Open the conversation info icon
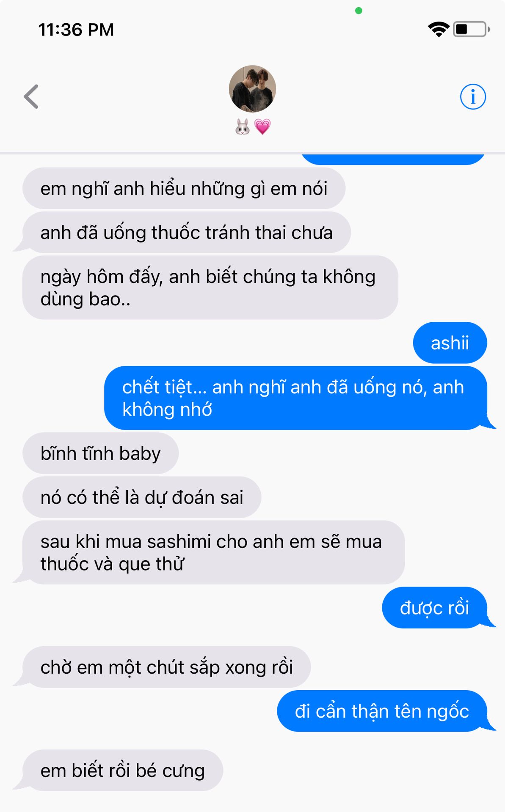Image resolution: width=505 pixels, height=812 pixels. (x=473, y=97)
